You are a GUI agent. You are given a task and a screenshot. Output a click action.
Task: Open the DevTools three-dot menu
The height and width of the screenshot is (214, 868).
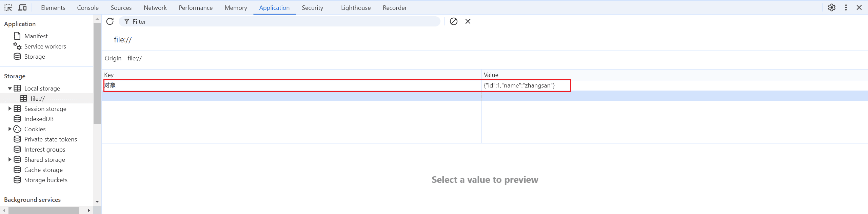tap(846, 7)
